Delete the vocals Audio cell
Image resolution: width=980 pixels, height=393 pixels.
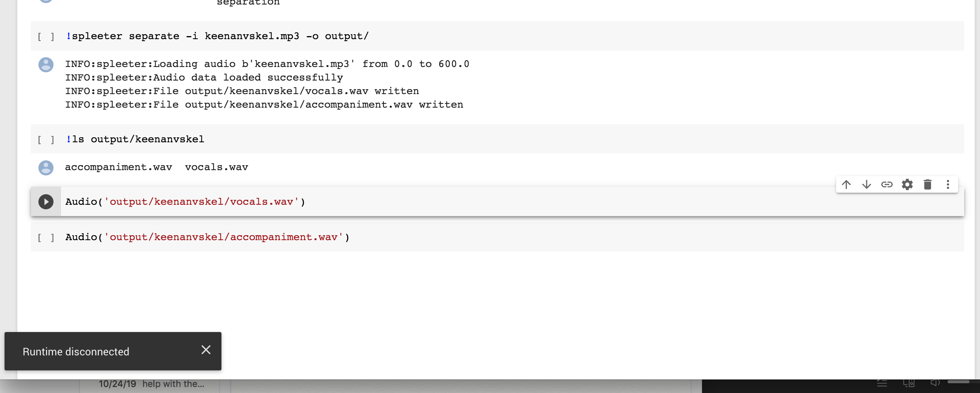(x=928, y=185)
